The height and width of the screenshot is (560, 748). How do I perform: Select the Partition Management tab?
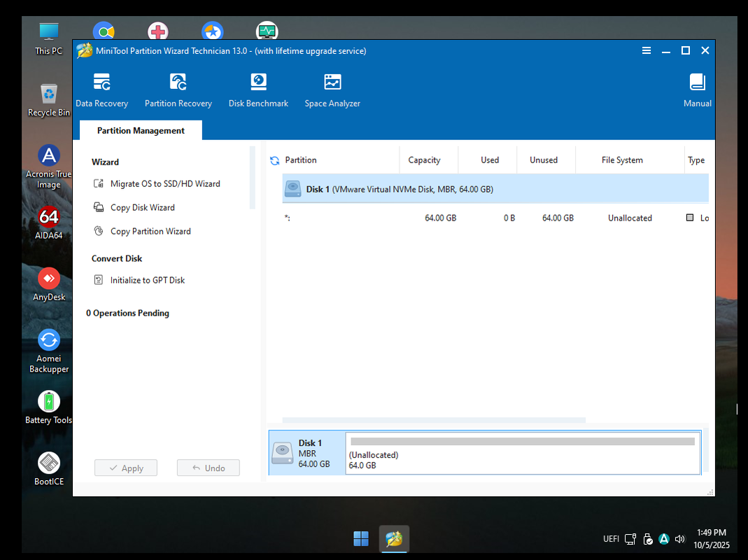tap(141, 130)
